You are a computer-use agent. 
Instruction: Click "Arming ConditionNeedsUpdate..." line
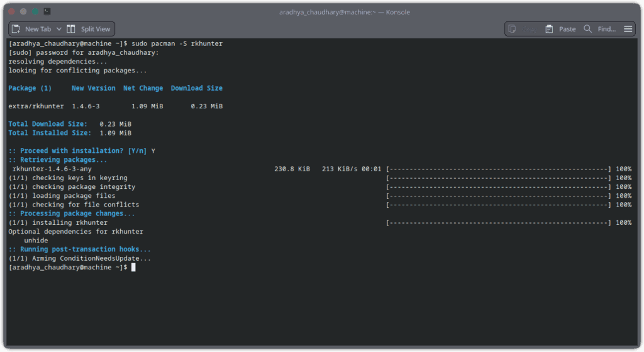[92, 259]
